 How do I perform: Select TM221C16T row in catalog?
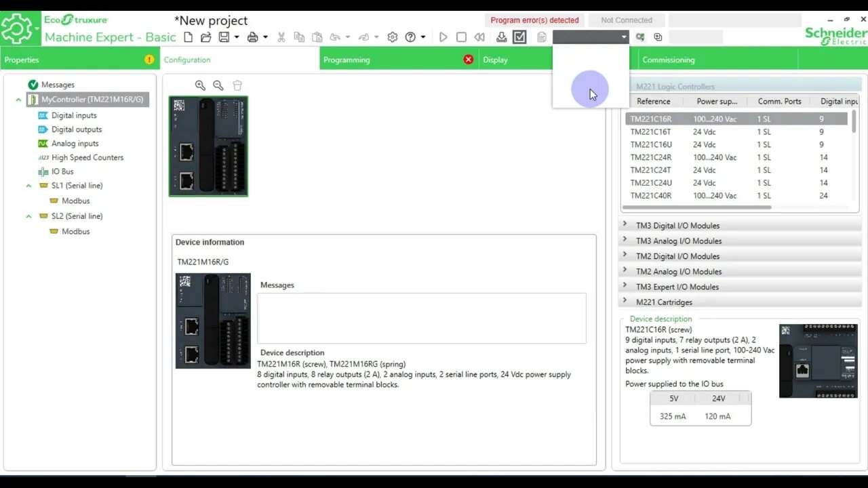coord(736,132)
